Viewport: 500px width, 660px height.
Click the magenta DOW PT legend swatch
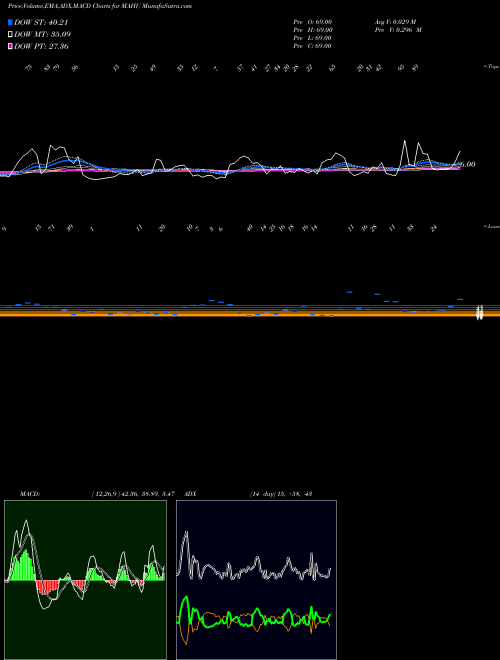pos(10,46)
